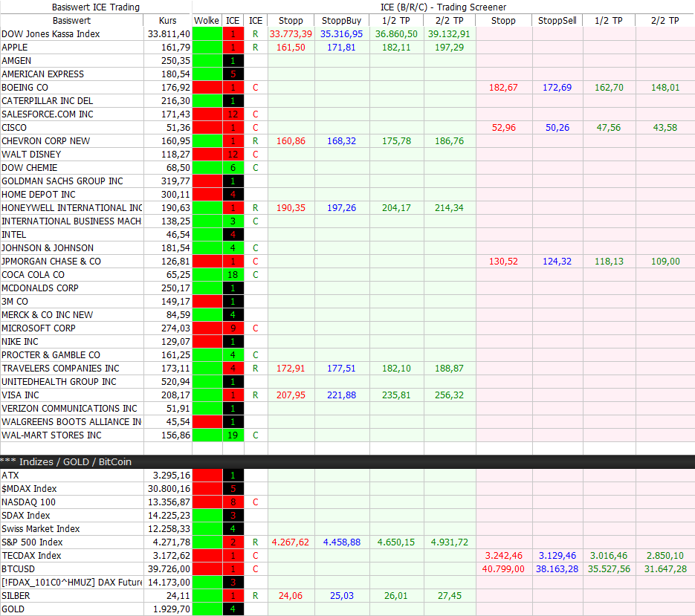695x616 pixels.
Task: Select BOEING CO row name
Action: [x=25, y=87]
